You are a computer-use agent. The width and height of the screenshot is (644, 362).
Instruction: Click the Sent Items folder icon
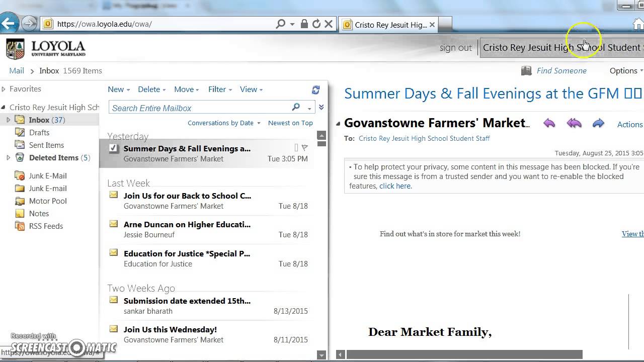point(20,145)
